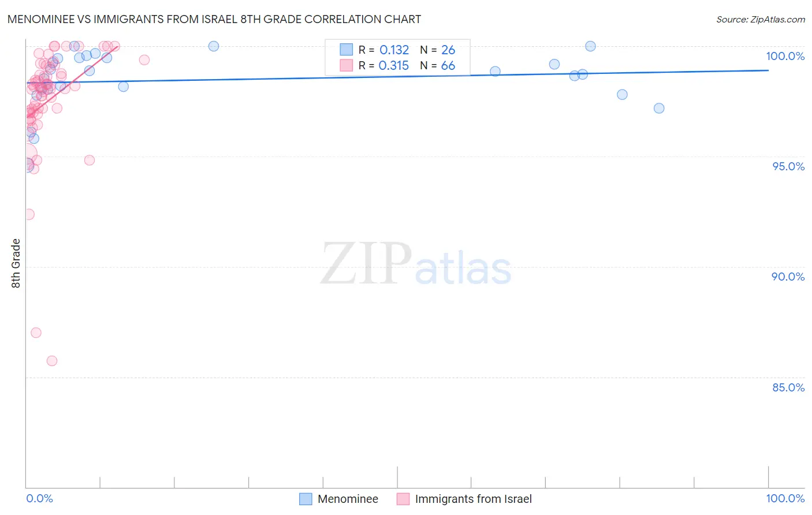Select the Menominee legend label
This screenshot has width=812, height=515.
click(x=348, y=499)
